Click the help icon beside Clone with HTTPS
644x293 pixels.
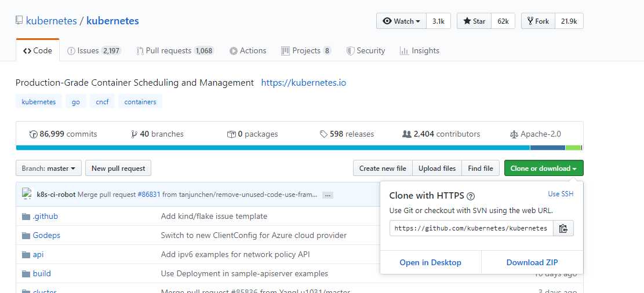coord(471,196)
